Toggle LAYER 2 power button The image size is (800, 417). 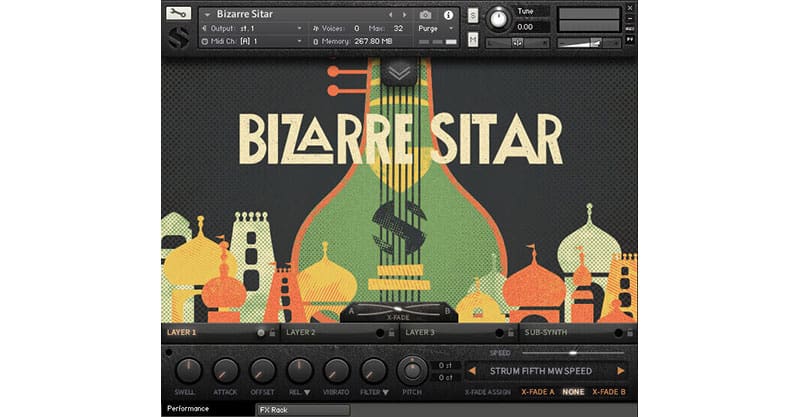[x=380, y=333]
